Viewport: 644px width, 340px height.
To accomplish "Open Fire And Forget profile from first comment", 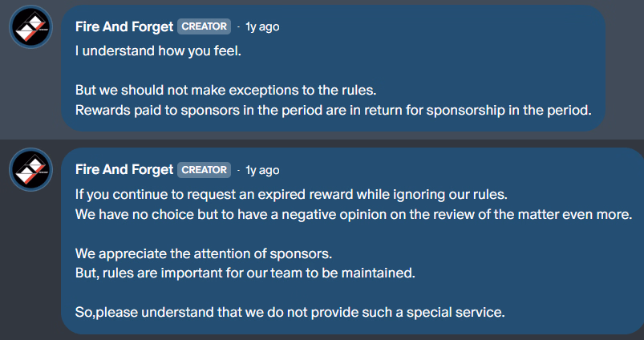I will tap(124, 26).
